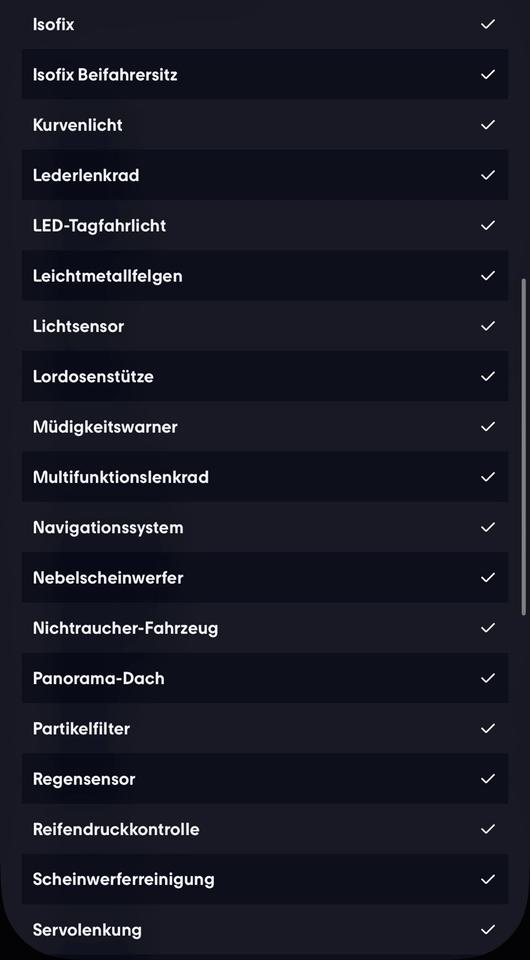Image resolution: width=530 pixels, height=960 pixels.
Task: Click the Servolenkung checkmark icon
Action: coord(488,930)
